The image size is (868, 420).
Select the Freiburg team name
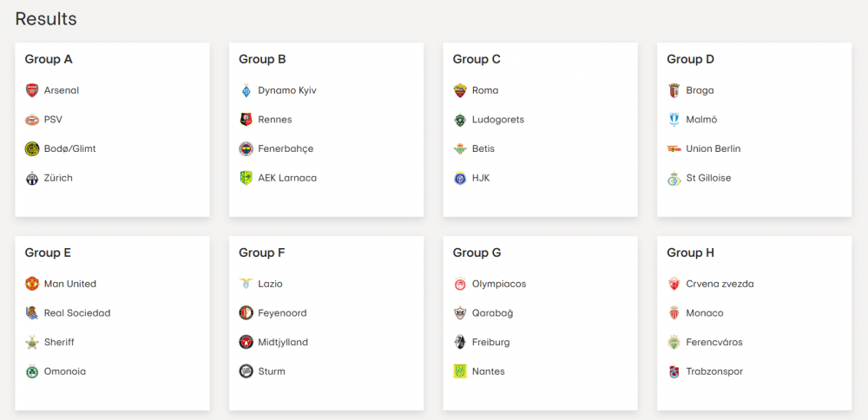pyautogui.click(x=490, y=342)
